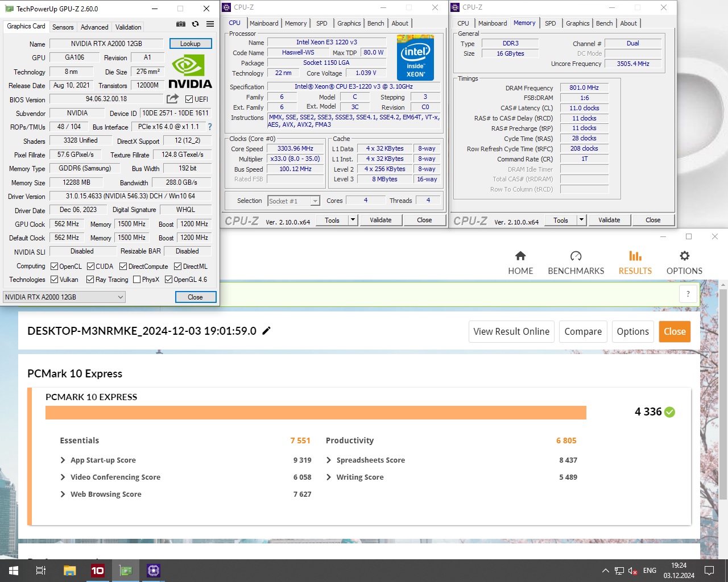Toggle DirectCompute checkbox
728x582 pixels.
pos(123,266)
